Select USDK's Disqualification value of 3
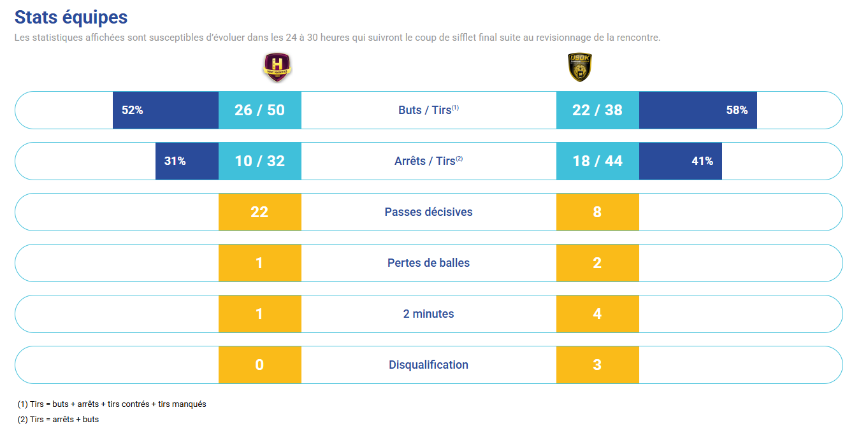This screenshot has height=433, width=868. [x=597, y=365]
